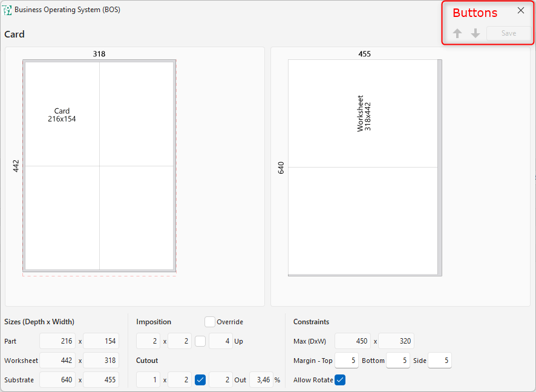Uncheck the Allow Rotate checkbox
536x392 pixels.
coord(340,380)
